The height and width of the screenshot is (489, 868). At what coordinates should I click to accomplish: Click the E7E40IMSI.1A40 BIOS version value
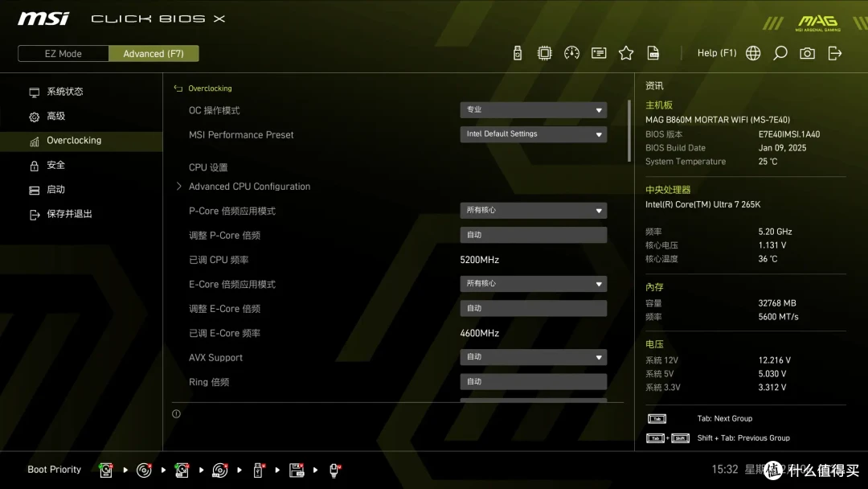[789, 134]
